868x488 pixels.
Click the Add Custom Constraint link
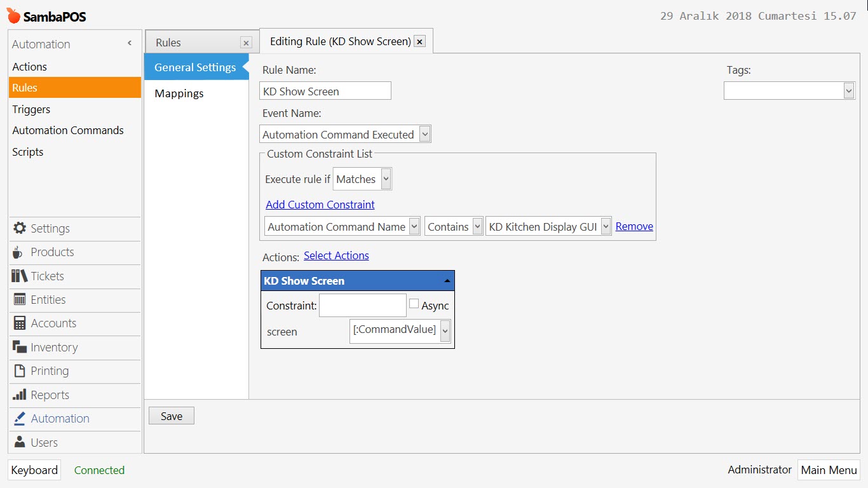pos(320,205)
